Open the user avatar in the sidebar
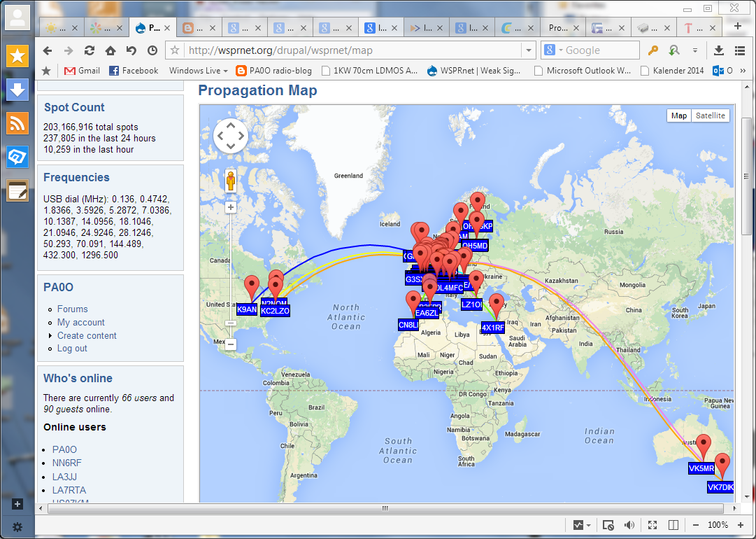The height and width of the screenshot is (539, 756). pos(17,17)
